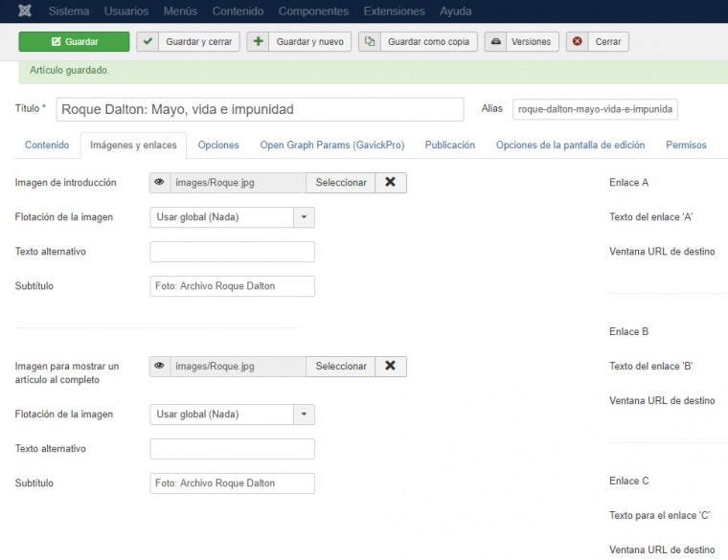
Task: Open the Versiones history button
Action: [x=521, y=42]
